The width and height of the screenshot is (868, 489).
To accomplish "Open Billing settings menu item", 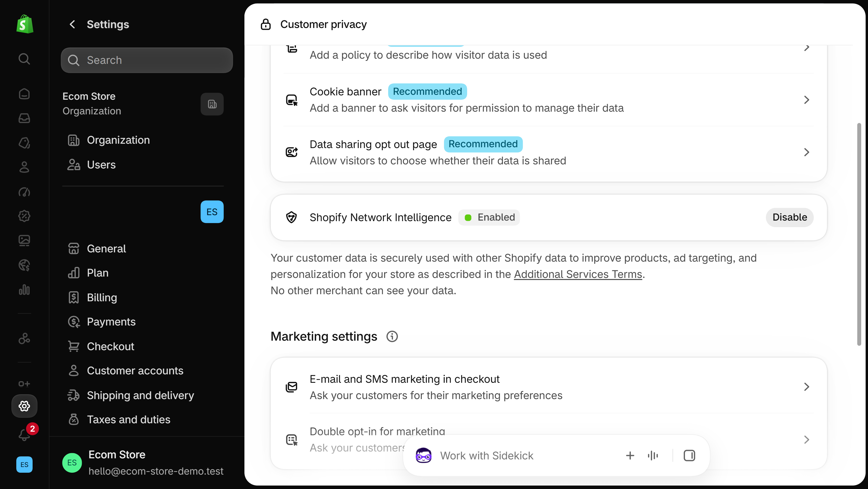I will coord(143,297).
